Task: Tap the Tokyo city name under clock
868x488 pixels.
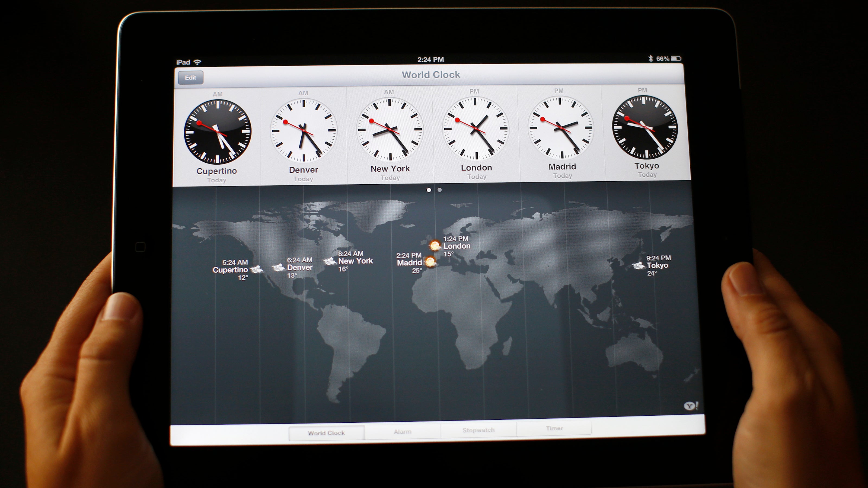Action: click(647, 166)
